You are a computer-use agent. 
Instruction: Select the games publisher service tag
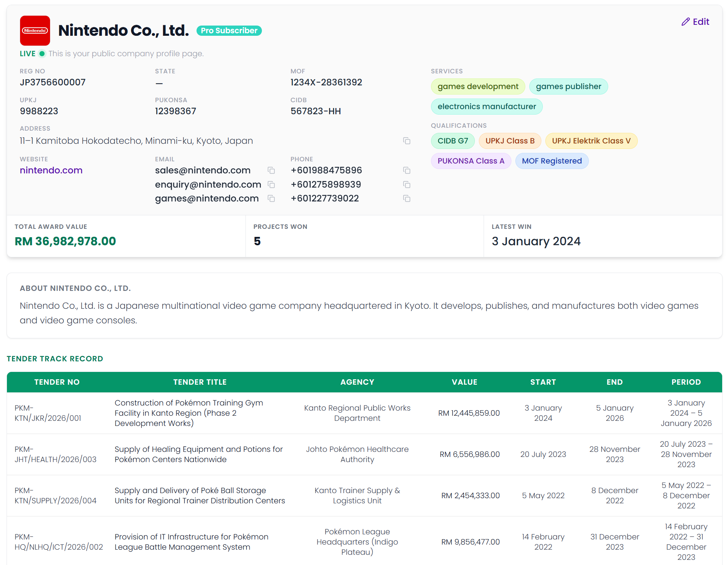[568, 87]
